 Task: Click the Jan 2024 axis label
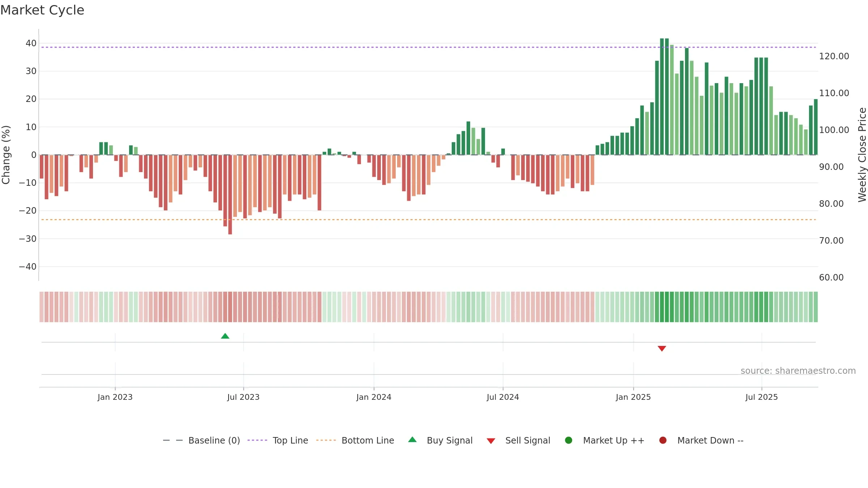tap(374, 397)
